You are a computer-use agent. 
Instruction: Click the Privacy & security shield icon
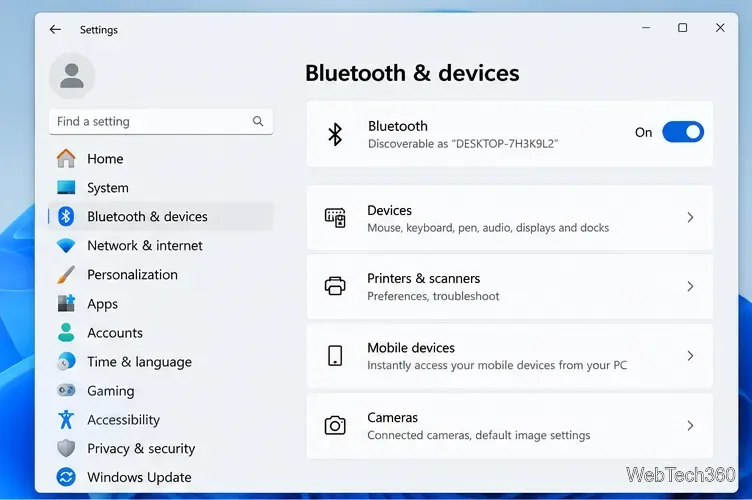click(66, 449)
